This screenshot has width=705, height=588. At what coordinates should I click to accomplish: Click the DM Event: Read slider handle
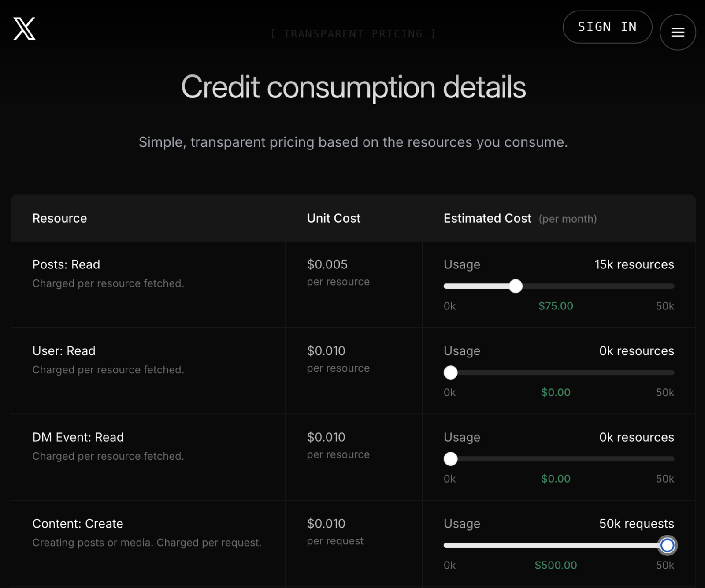point(450,459)
